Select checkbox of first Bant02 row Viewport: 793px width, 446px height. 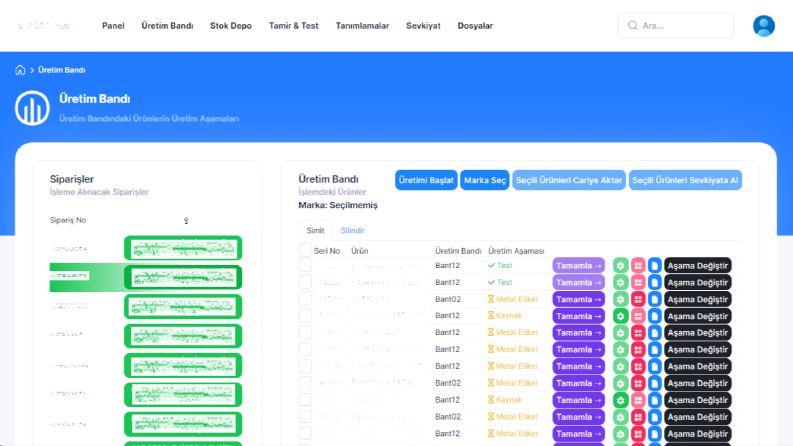(305, 299)
